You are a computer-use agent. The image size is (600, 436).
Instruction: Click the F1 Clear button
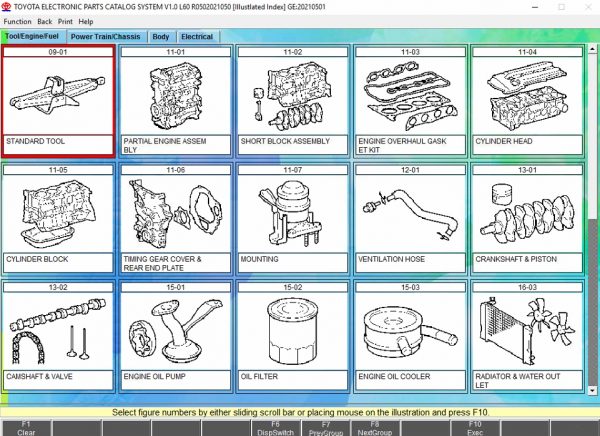(x=26, y=428)
